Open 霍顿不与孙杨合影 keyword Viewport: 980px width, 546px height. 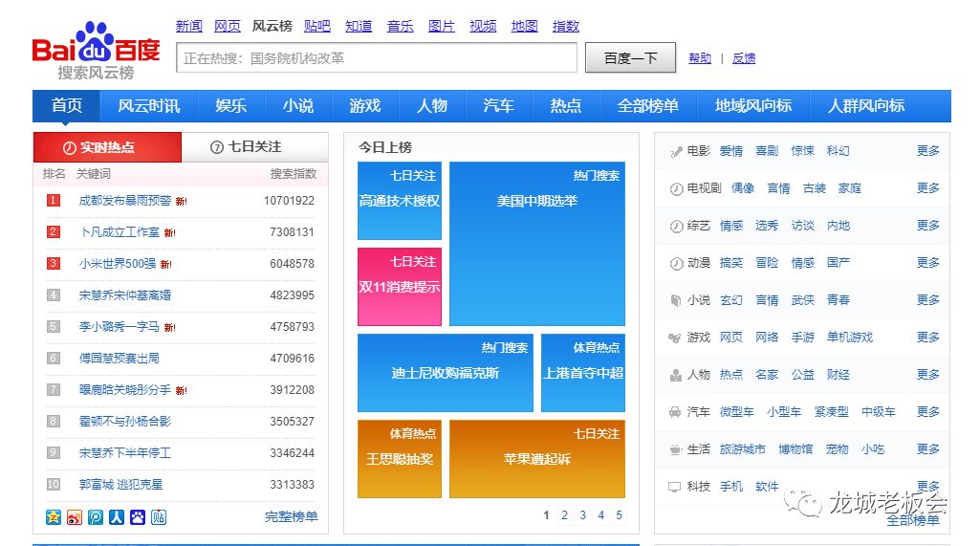[125, 422]
